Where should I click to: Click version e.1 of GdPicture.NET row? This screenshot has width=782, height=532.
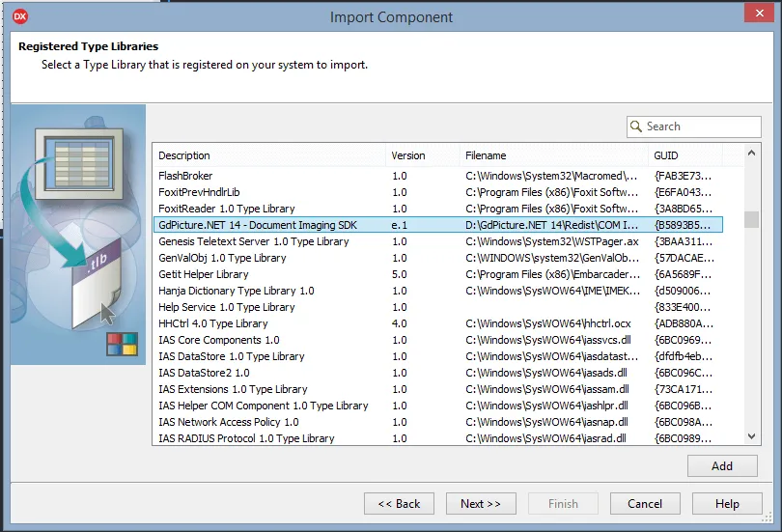(x=400, y=225)
